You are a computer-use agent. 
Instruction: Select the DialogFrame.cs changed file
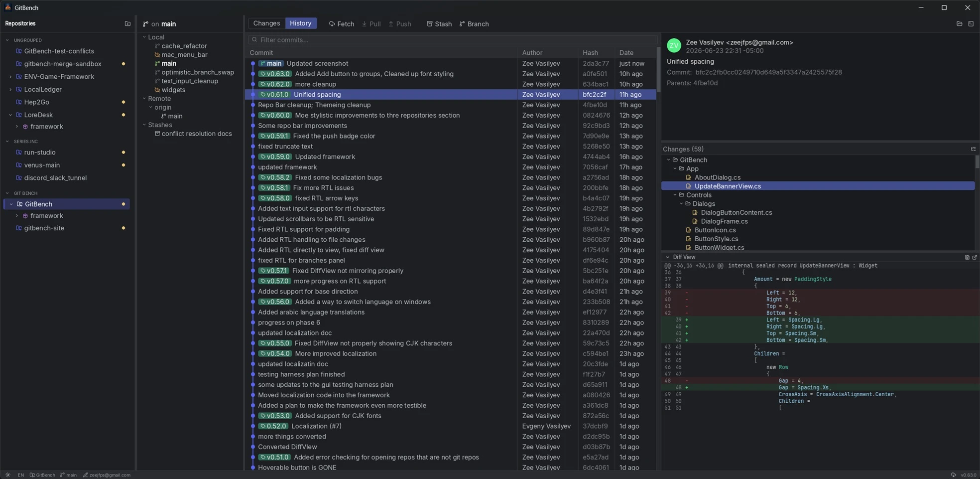click(x=724, y=221)
